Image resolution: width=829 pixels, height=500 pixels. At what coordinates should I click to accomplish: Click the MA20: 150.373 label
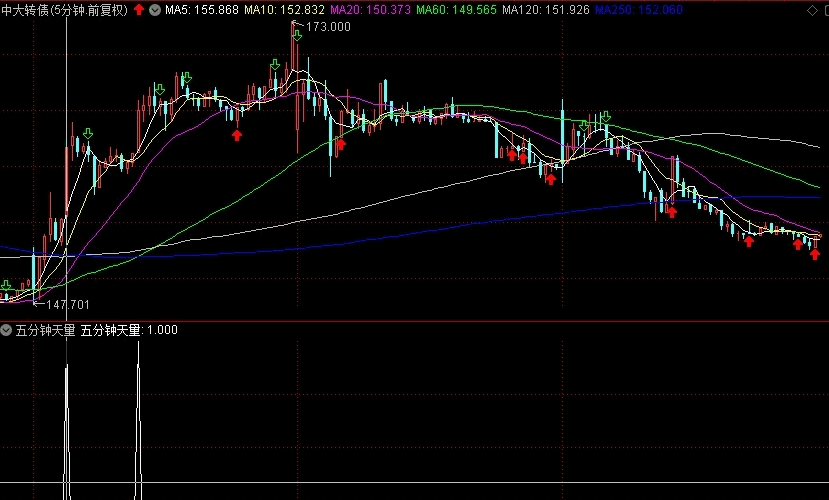[371, 10]
